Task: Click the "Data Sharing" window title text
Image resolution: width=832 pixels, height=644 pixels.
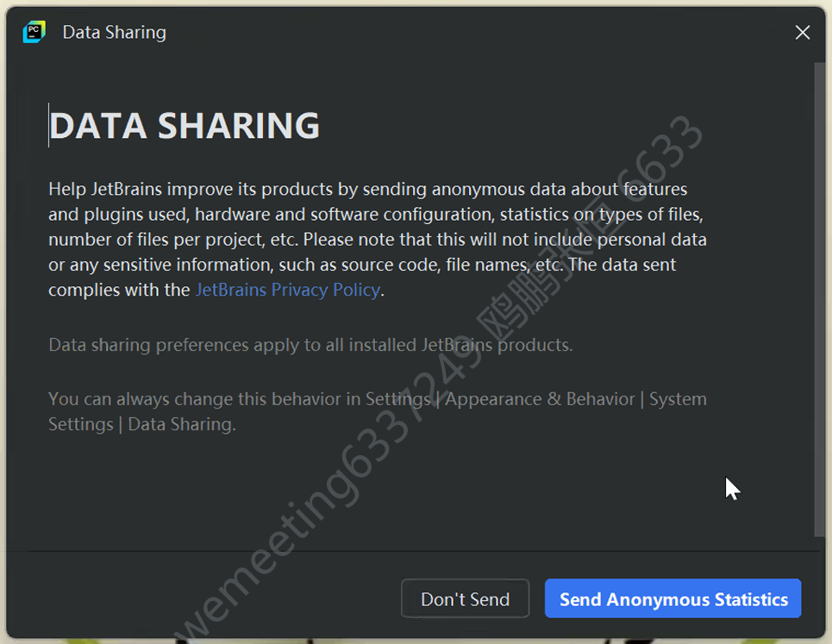Action: click(x=114, y=33)
